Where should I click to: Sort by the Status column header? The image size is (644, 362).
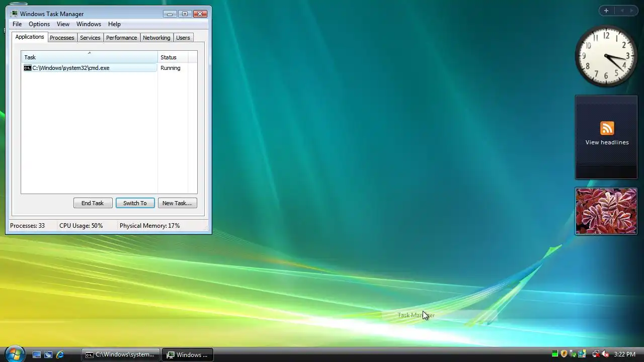click(x=173, y=57)
